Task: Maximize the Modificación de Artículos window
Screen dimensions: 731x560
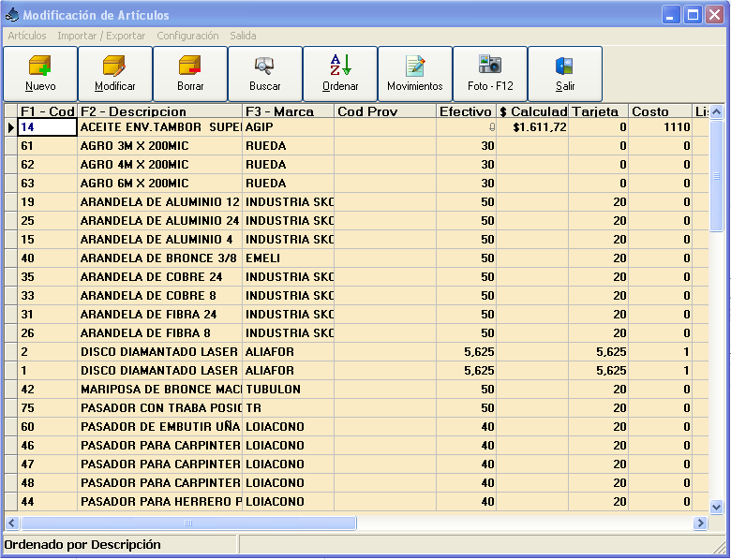Action: [x=693, y=15]
